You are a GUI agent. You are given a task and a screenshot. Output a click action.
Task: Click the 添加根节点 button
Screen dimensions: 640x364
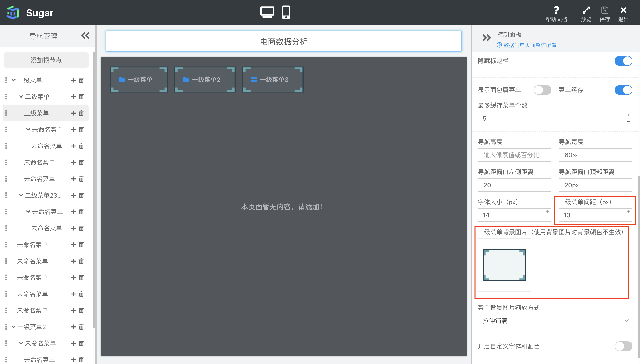[46, 60]
